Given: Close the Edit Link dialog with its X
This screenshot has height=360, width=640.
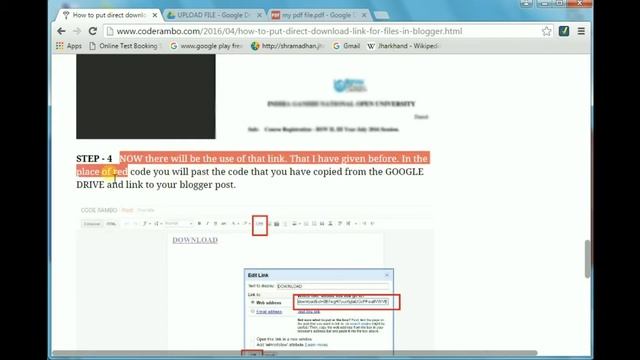Looking at the screenshot, I should [387, 275].
